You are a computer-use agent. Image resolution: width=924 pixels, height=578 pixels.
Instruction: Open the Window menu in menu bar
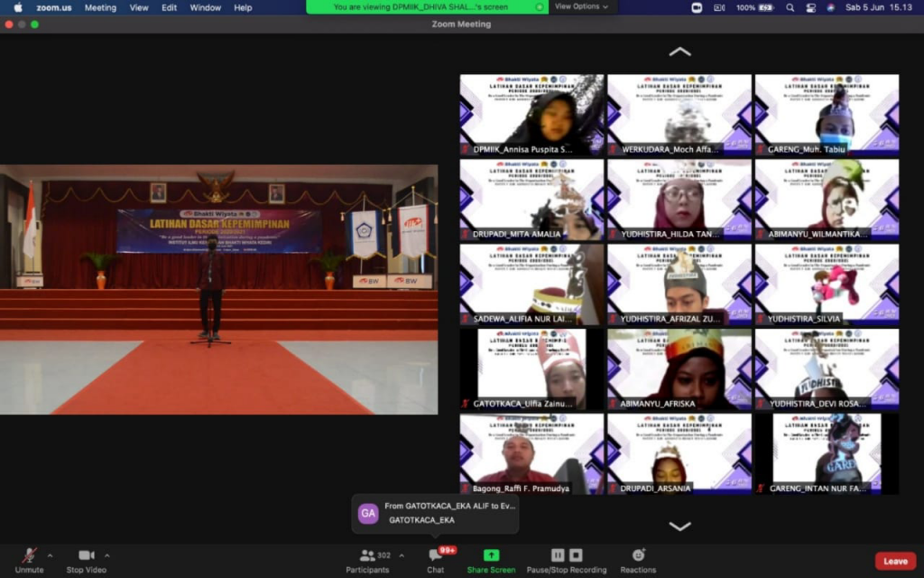point(206,7)
